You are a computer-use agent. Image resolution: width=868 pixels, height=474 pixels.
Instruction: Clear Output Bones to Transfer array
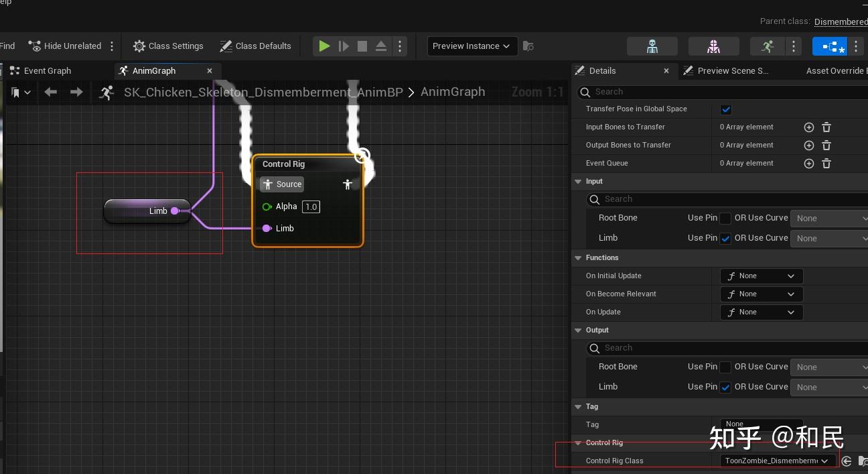click(x=826, y=145)
